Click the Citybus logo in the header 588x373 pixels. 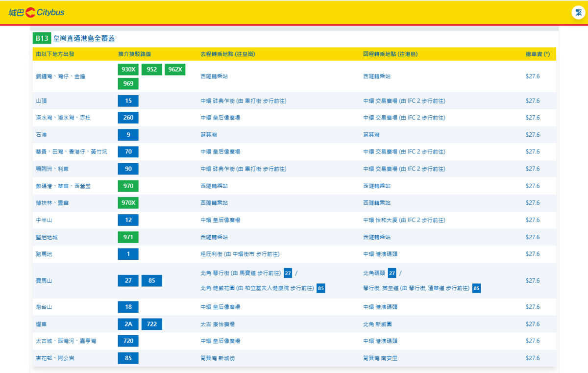[36, 12]
